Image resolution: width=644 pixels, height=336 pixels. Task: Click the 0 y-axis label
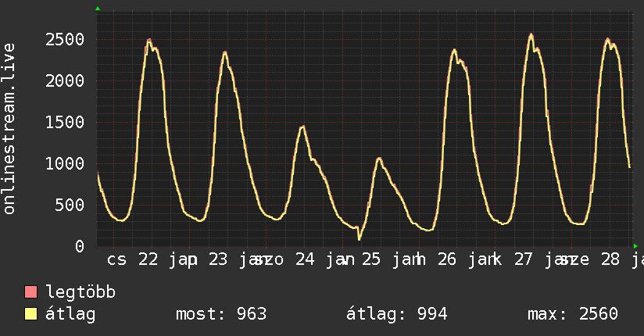(x=80, y=246)
